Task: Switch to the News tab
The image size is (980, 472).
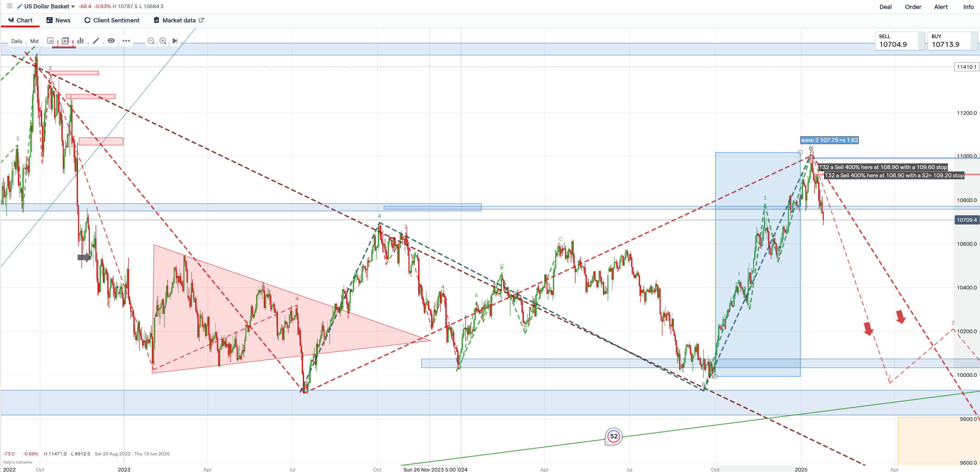Action: tap(58, 20)
